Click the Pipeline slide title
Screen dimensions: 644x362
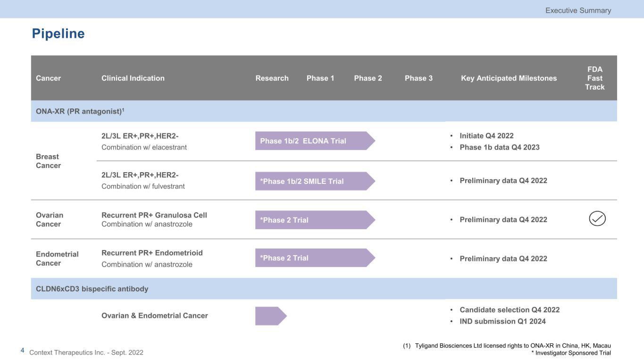pos(58,33)
